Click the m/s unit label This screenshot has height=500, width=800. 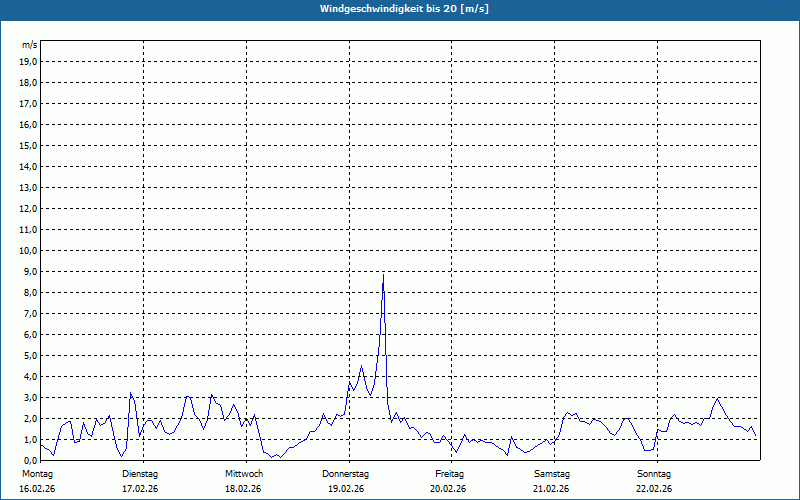click(x=30, y=45)
